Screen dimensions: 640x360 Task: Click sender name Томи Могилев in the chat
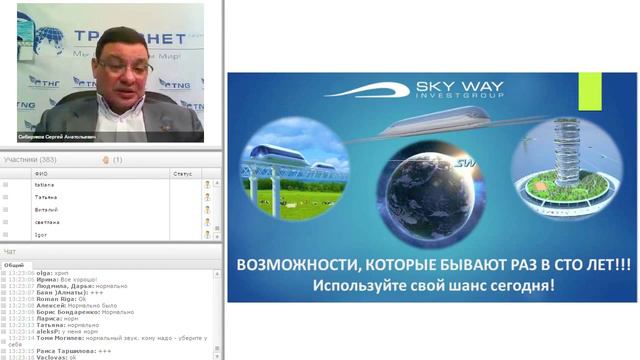pos(60,338)
